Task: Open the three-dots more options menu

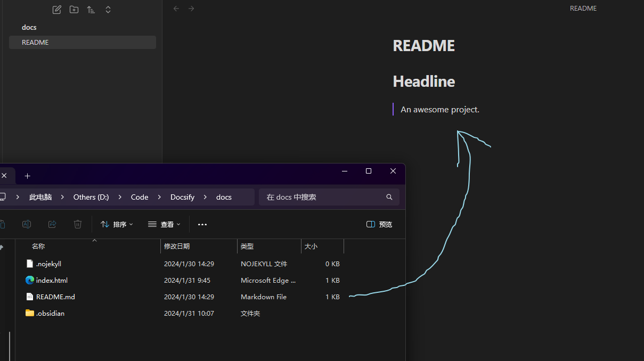Action: [202, 224]
